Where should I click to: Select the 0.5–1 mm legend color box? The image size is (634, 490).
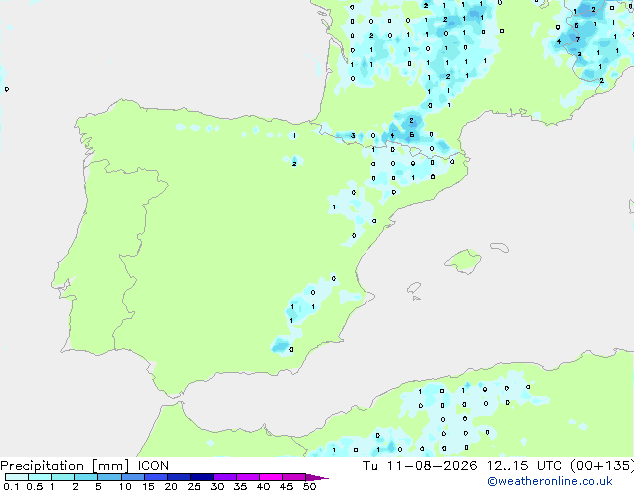(x=40, y=477)
